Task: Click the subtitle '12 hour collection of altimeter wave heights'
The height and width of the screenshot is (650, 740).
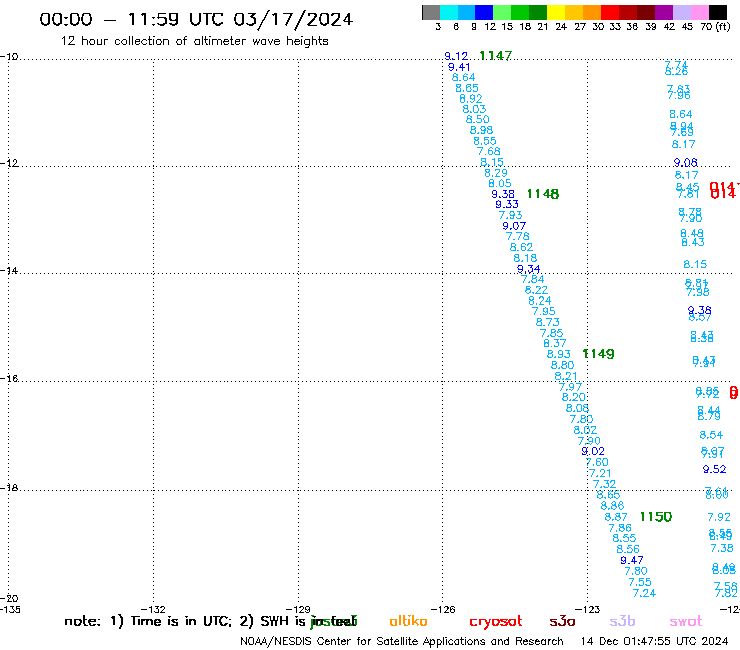Action: [x=194, y=41]
